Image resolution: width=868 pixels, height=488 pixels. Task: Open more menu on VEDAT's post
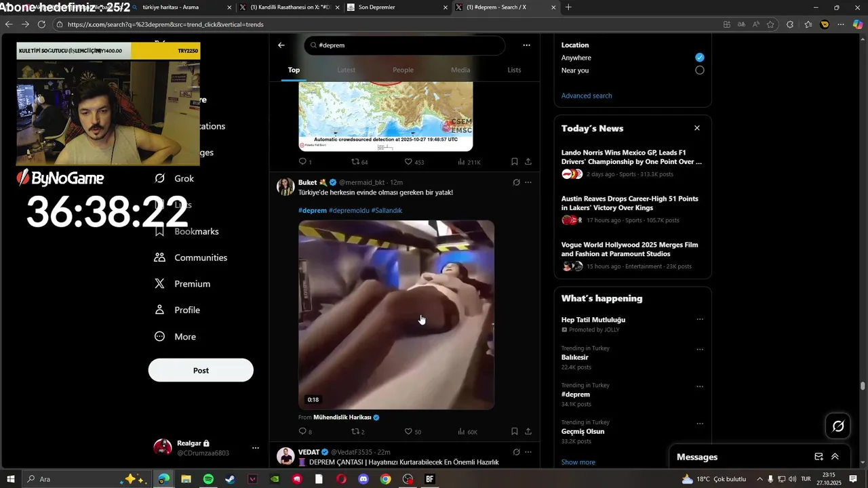[528, 452]
